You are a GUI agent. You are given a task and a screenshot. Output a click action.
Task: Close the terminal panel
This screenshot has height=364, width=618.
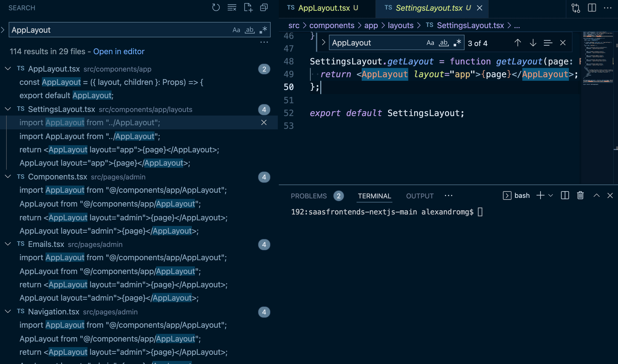point(610,196)
